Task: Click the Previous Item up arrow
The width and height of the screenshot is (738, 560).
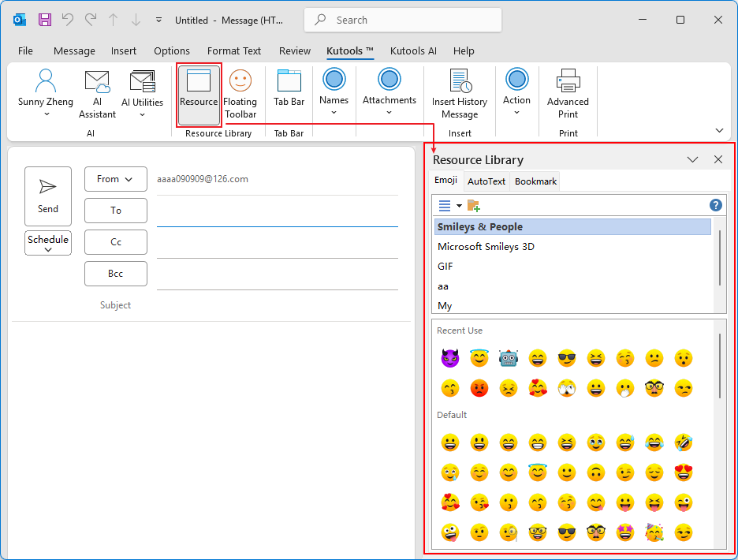Action: (x=113, y=20)
